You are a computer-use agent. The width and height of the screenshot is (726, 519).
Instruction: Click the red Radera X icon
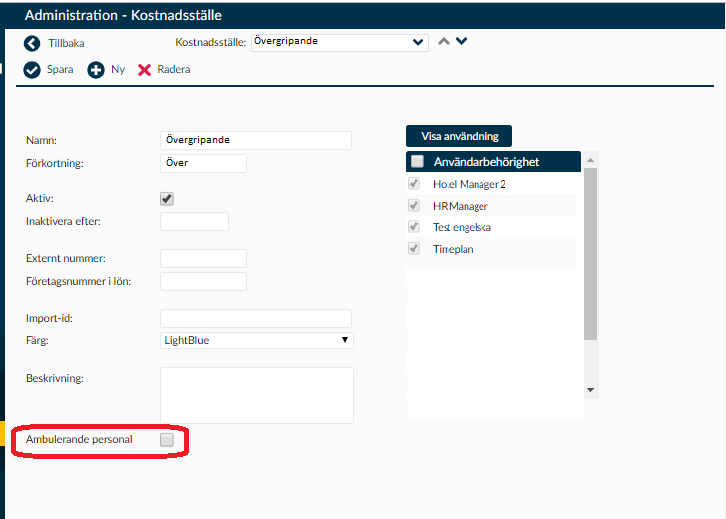(x=144, y=70)
